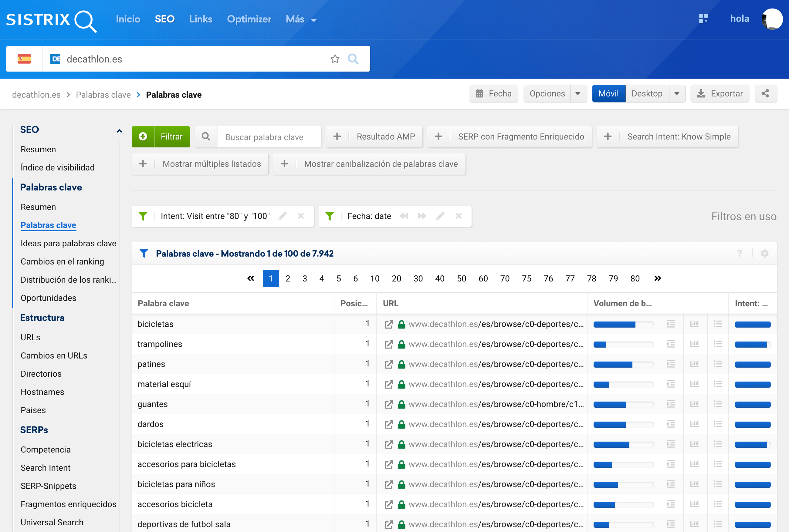Add Search Intent: Know Simple filter
Screen dimensions: 789x532
click(x=667, y=137)
